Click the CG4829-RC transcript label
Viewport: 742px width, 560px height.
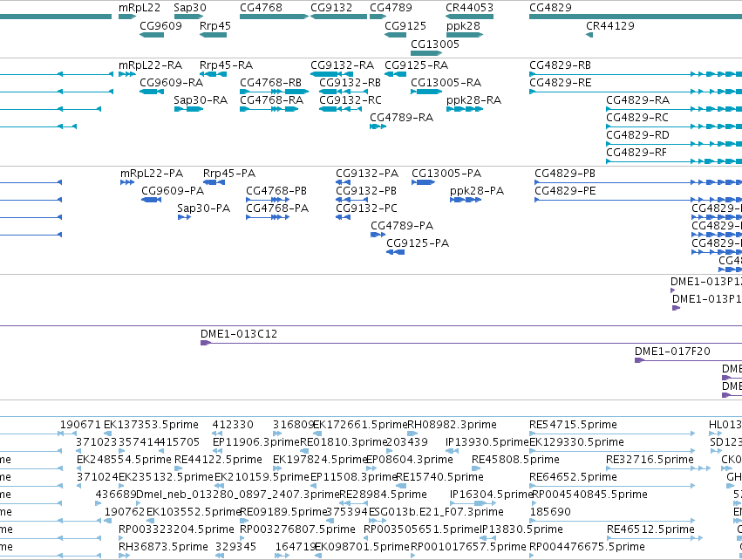pos(637,118)
